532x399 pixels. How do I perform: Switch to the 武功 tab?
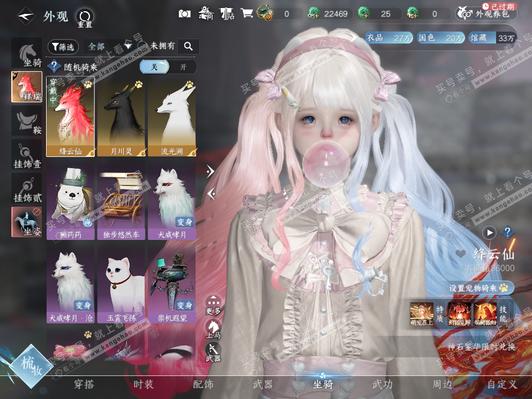coord(383,385)
